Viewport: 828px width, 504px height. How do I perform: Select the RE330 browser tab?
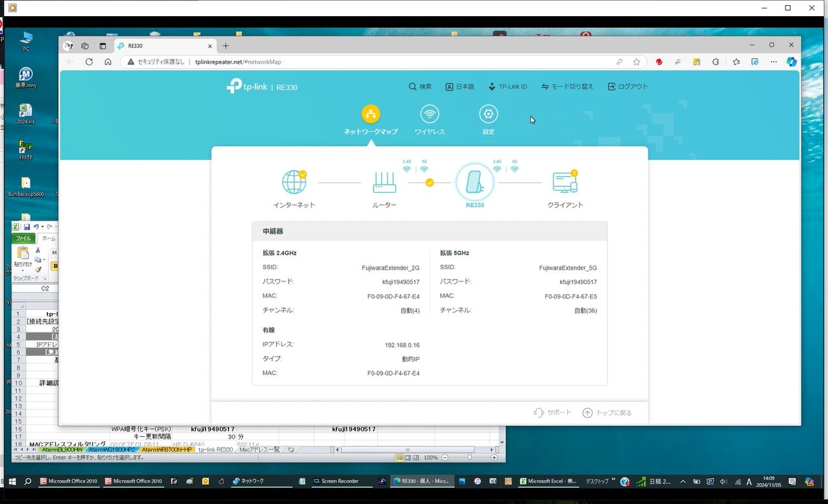(166, 46)
